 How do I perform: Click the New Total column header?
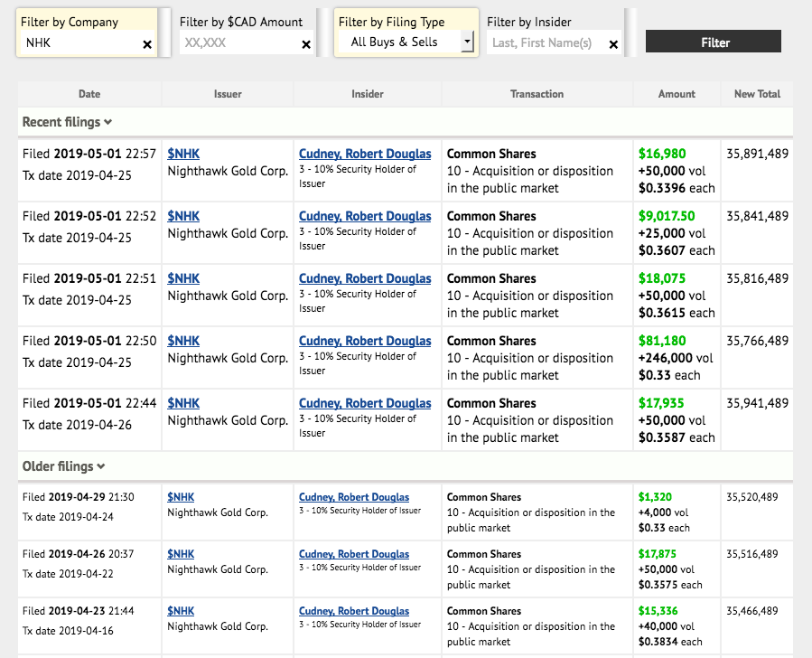(x=757, y=94)
